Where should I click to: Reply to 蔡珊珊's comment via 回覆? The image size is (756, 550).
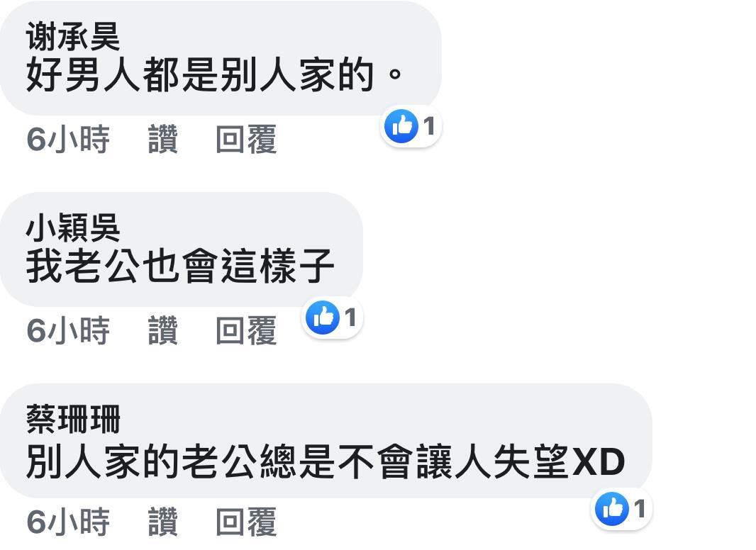point(246,522)
